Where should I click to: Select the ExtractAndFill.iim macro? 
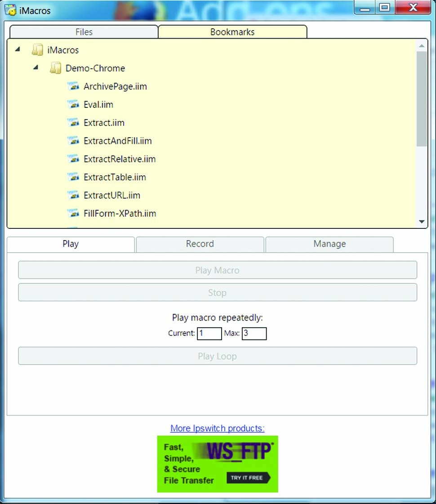pos(118,141)
